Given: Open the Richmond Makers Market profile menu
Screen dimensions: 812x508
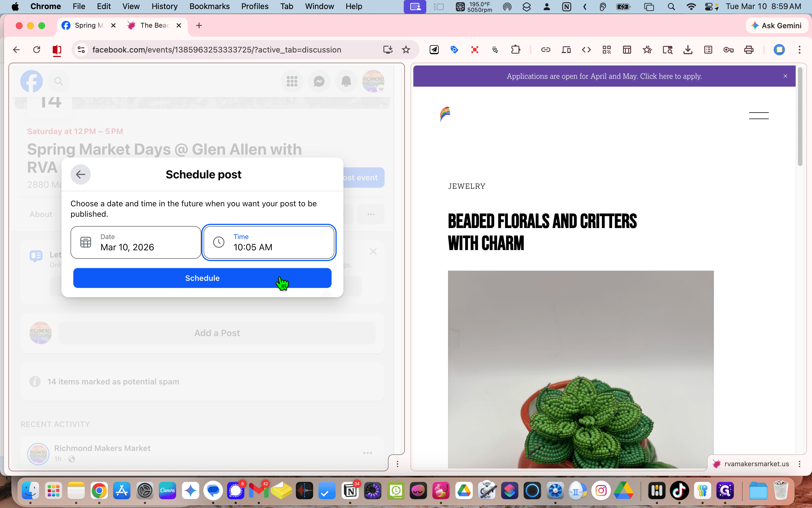Looking at the screenshot, I should pos(373,81).
